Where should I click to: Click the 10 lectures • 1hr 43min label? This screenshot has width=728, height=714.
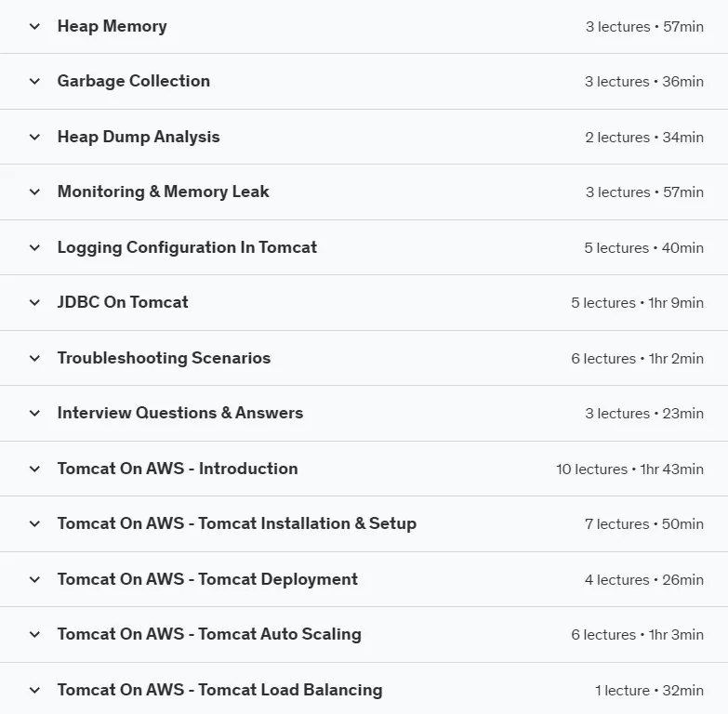coord(629,469)
